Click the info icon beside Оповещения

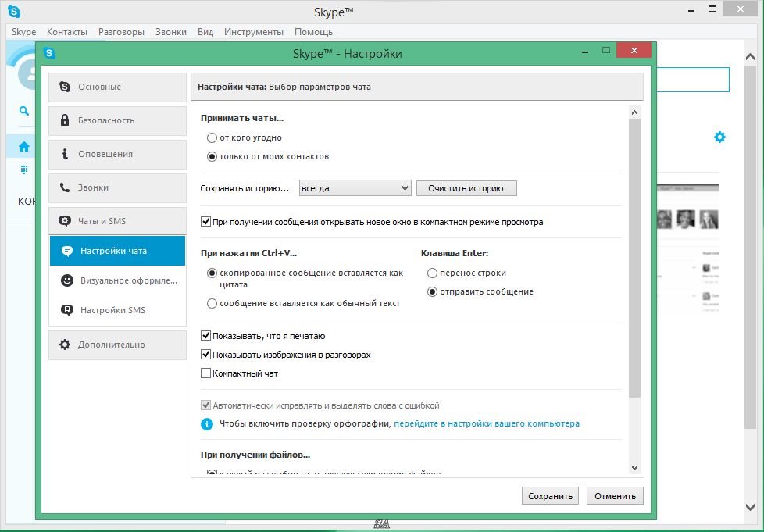click(65, 154)
